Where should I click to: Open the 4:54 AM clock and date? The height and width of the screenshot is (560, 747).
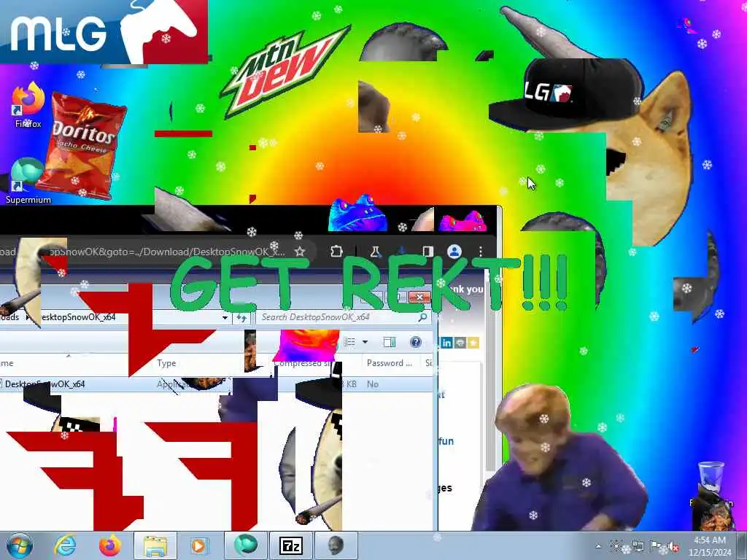[x=709, y=546]
